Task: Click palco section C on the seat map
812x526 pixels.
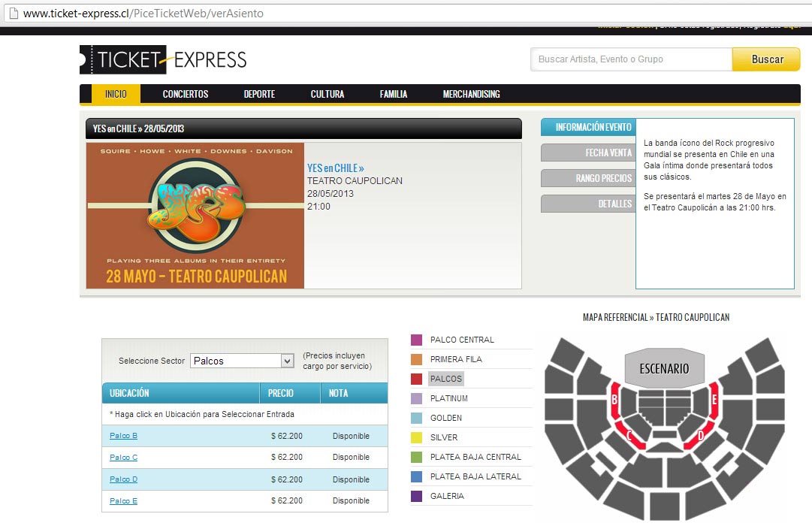Action: (x=629, y=435)
